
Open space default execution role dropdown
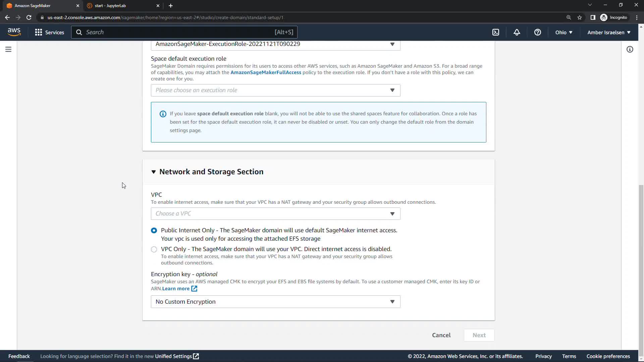[x=275, y=90]
